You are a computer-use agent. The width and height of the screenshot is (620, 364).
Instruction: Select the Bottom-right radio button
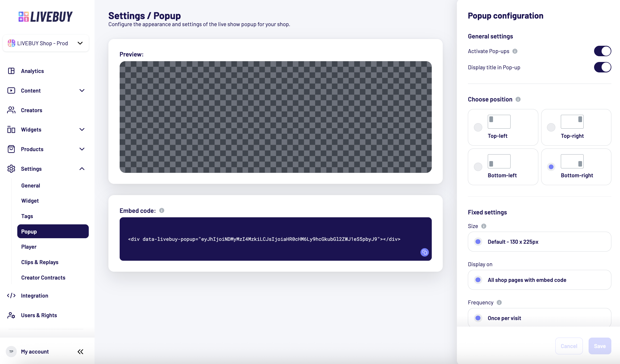coord(551,167)
